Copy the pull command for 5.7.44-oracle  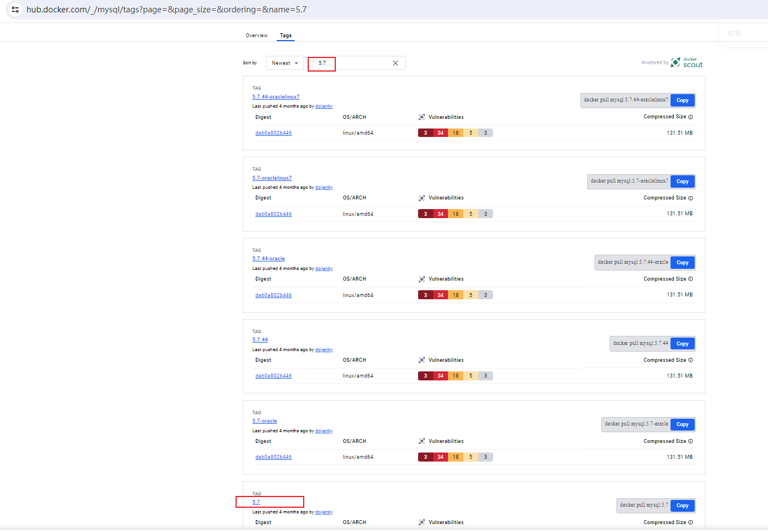(682, 263)
